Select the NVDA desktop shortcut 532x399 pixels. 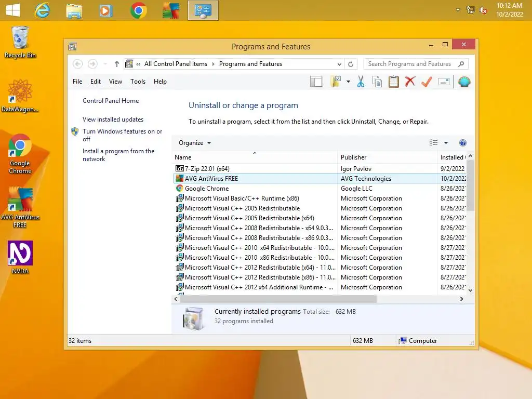pos(20,258)
